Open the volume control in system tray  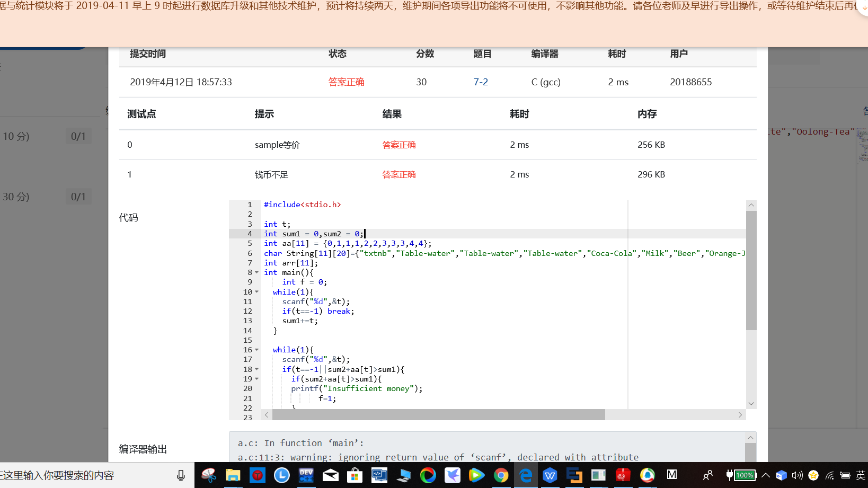coord(797,475)
